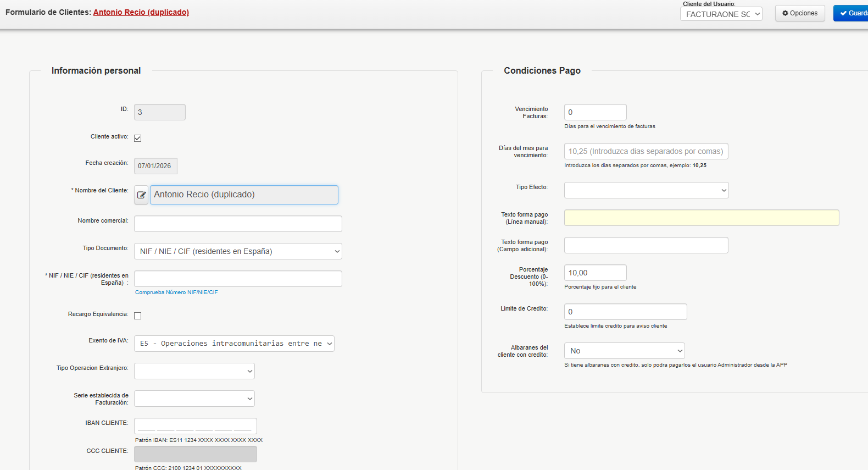868x470 pixels.
Task: Click the Opciones button
Action: [x=800, y=13]
